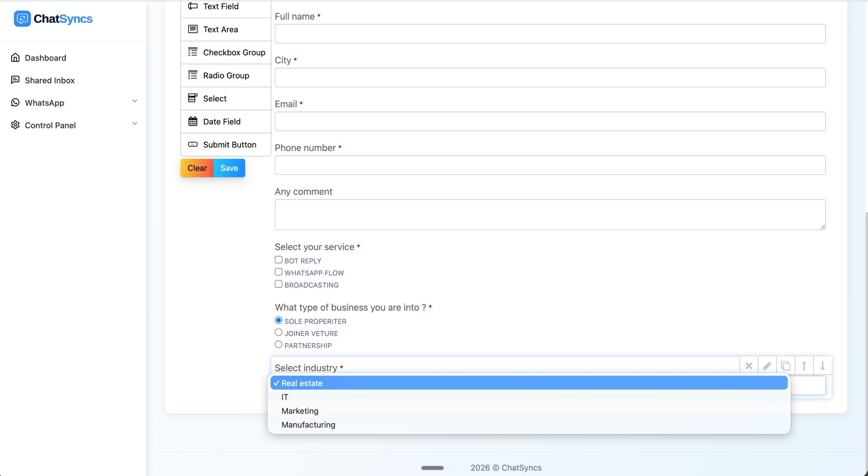The width and height of the screenshot is (868, 476).
Task: Add a Submit Button component
Action: (x=226, y=145)
